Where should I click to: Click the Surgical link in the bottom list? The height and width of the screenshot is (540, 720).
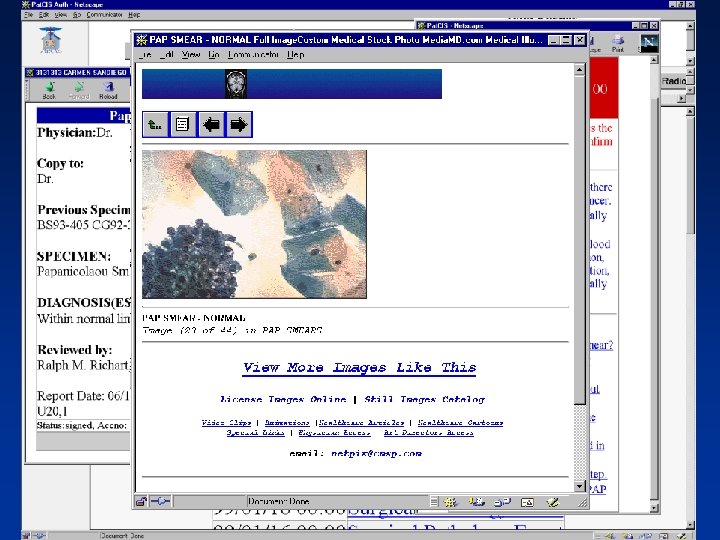pos(382,511)
